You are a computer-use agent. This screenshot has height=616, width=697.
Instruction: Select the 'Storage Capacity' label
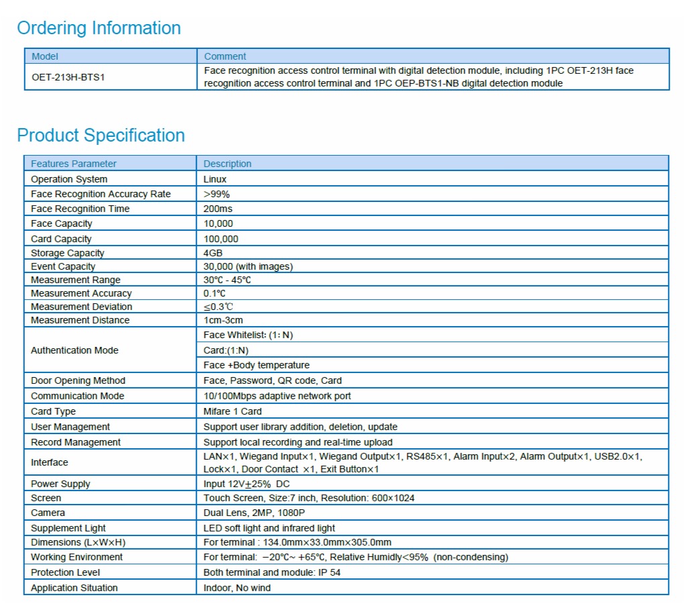[x=67, y=253]
